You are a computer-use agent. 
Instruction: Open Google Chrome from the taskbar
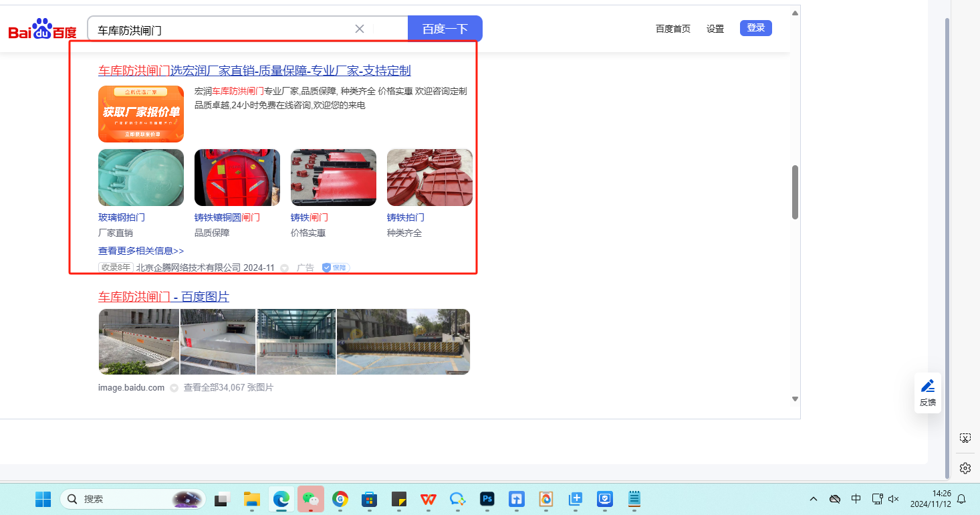[340, 499]
